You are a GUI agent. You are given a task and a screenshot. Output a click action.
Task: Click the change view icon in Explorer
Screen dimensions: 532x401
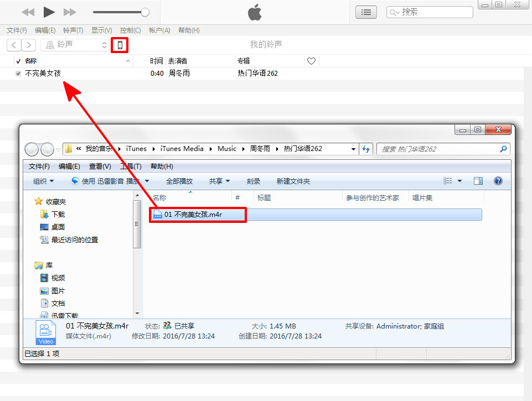[447, 181]
